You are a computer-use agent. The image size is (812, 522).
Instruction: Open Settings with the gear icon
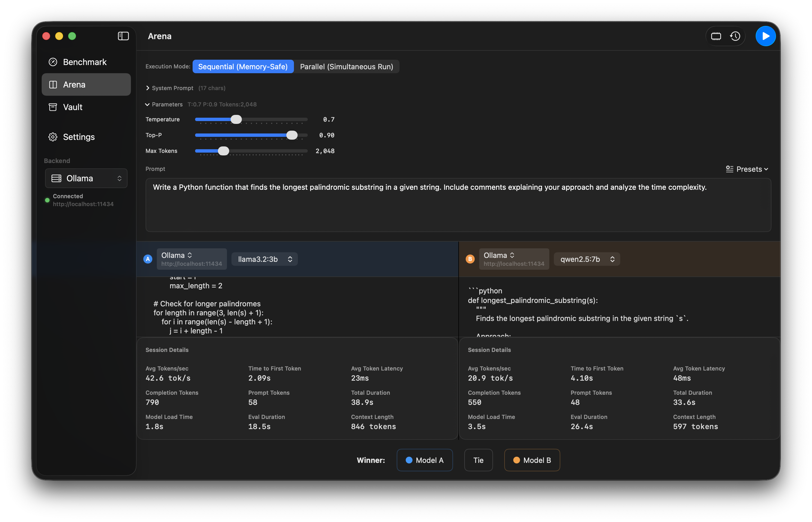tap(53, 137)
